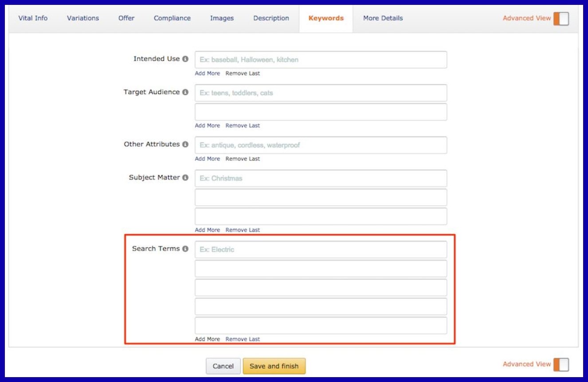Image resolution: width=588 pixels, height=382 pixels.
Task: Open the More Details tab
Action: pos(383,19)
